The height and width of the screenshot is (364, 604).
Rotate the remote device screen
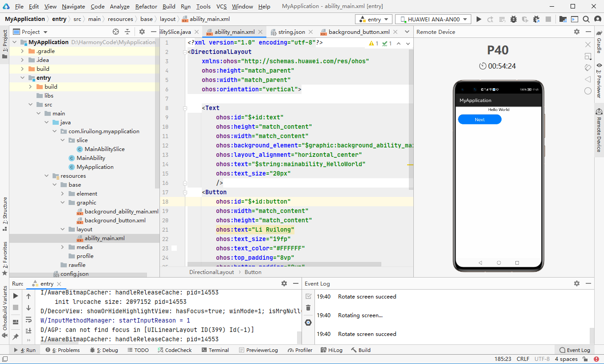tap(588, 68)
